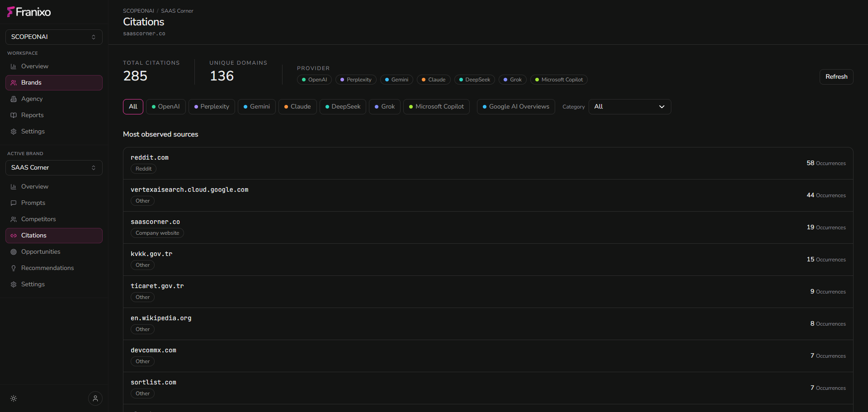Filter citations by Microsoft Copilot button

pos(436,107)
